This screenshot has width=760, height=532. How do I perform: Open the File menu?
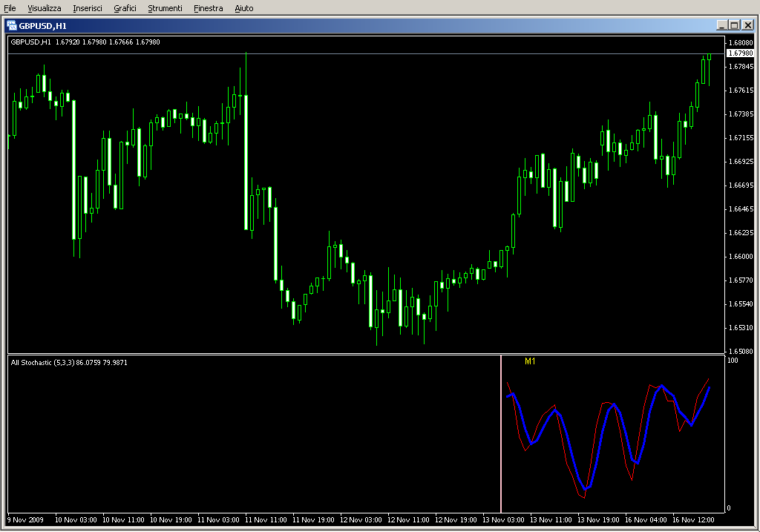(10, 8)
